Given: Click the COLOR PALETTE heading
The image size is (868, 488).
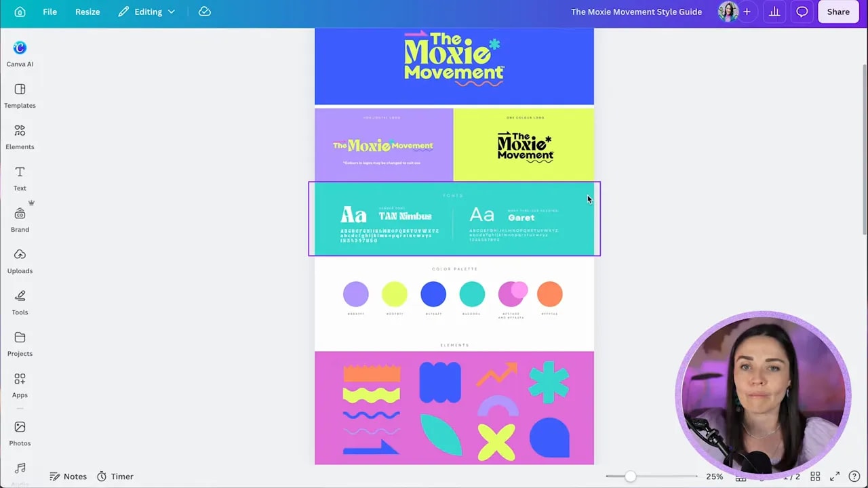Looking at the screenshot, I should coord(454,269).
